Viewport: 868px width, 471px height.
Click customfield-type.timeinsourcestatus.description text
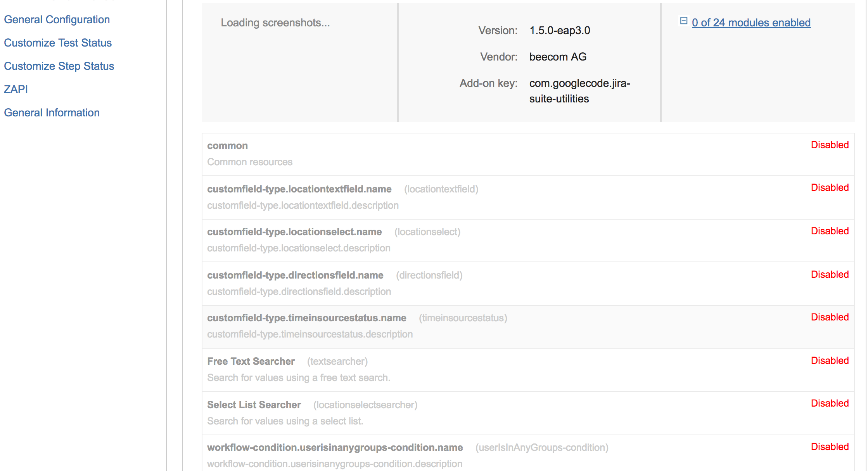pyautogui.click(x=310, y=334)
